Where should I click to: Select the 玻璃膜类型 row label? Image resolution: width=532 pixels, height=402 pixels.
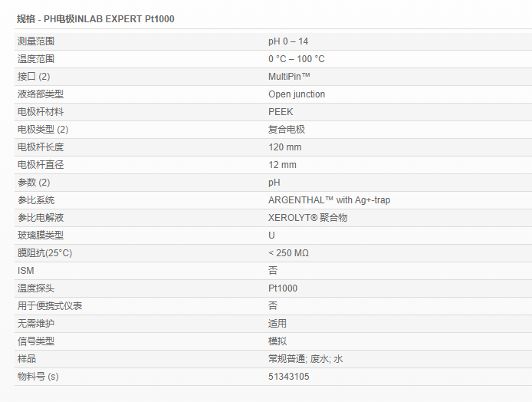(41, 236)
